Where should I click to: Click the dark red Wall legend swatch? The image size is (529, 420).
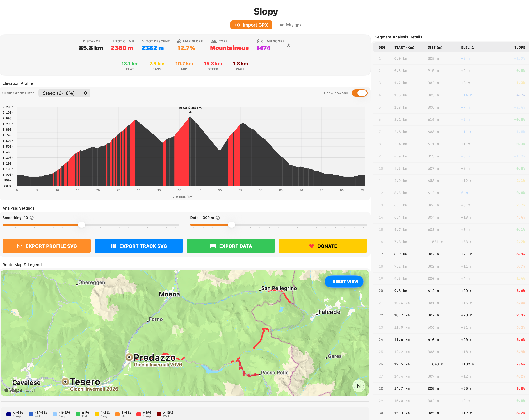point(159,414)
